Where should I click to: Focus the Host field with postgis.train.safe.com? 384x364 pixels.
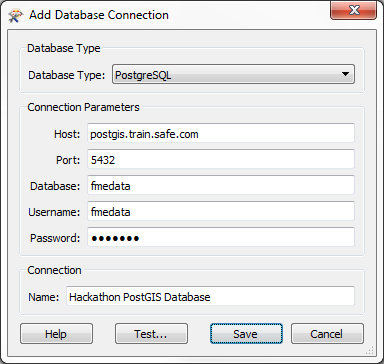(221, 134)
